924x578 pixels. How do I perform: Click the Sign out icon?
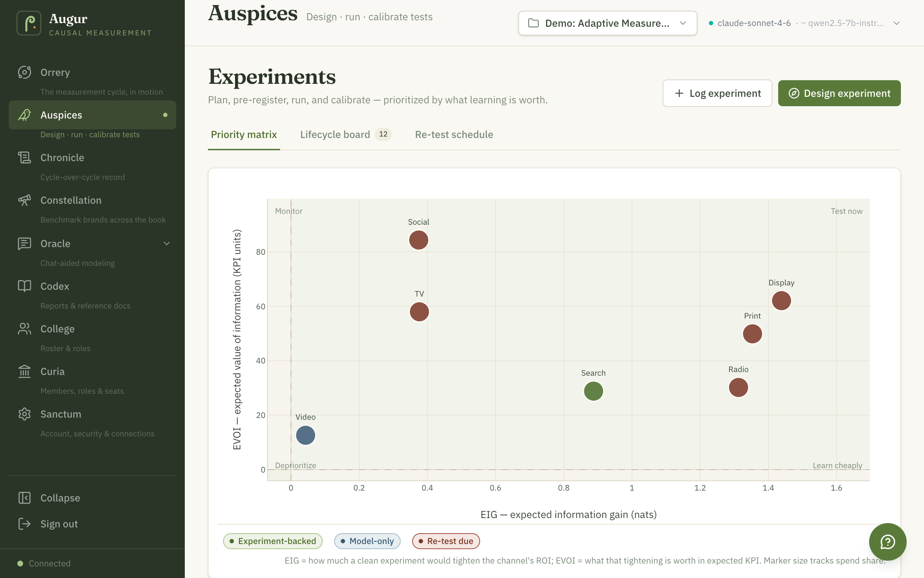click(x=25, y=524)
